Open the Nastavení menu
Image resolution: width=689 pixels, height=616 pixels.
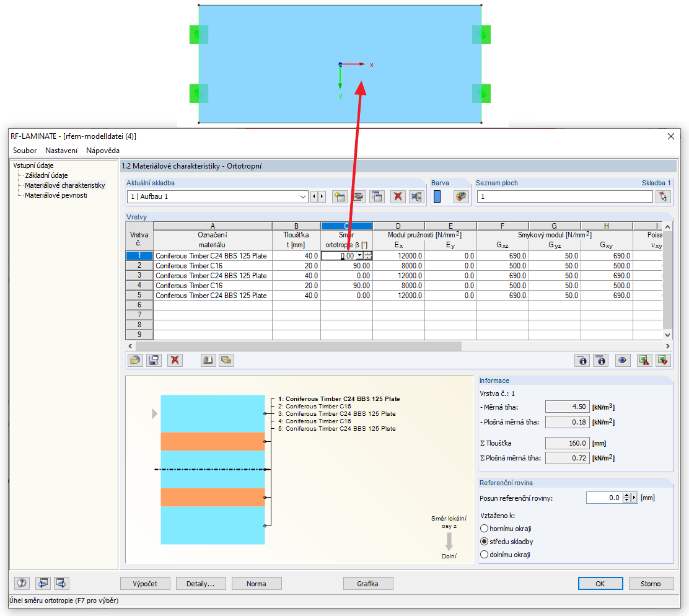click(61, 150)
